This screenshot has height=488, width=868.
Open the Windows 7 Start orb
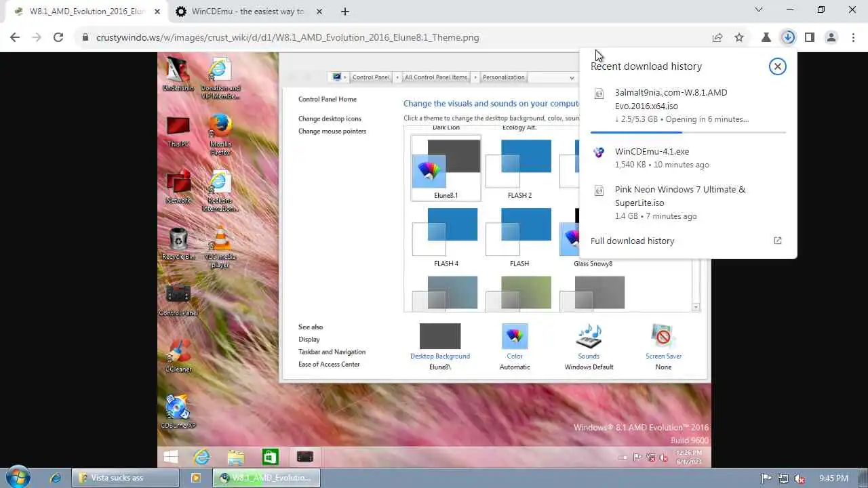[17, 477]
